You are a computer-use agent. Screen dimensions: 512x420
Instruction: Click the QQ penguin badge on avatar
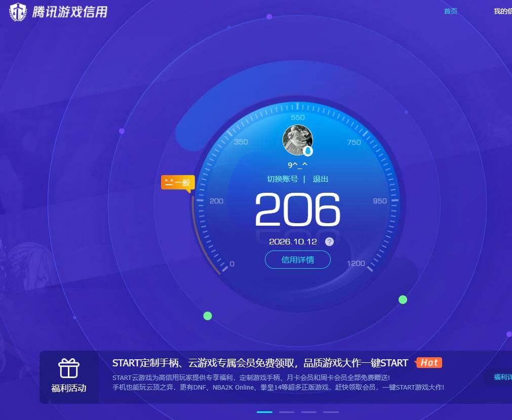[307, 151]
